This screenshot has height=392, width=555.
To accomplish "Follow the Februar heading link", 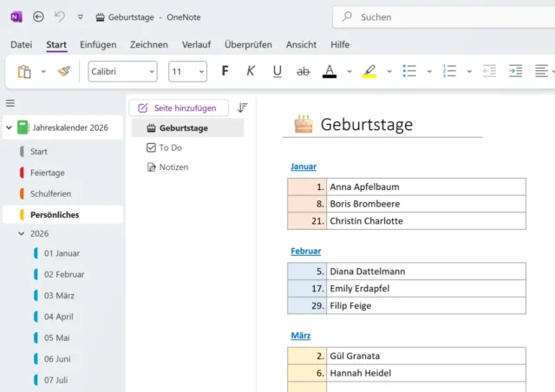I will tap(305, 251).
